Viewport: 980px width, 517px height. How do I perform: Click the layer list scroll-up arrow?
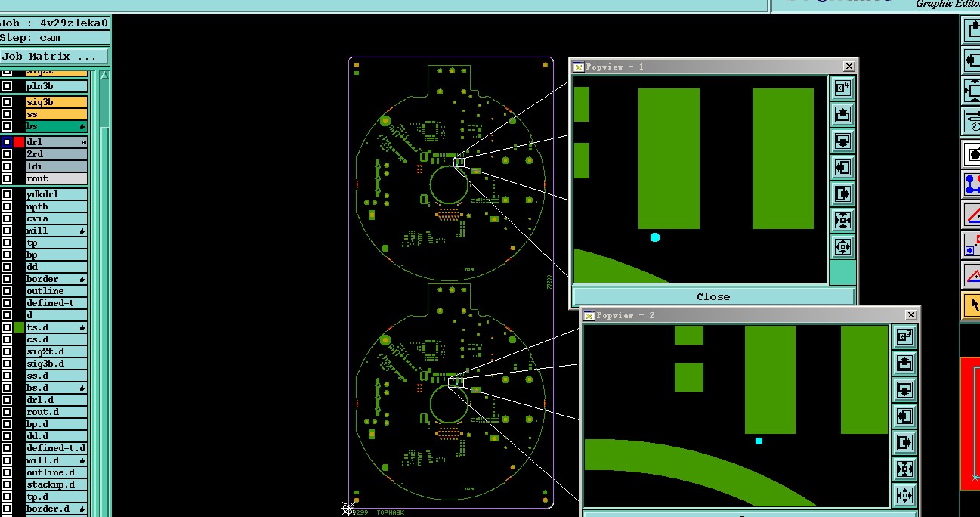click(x=104, y=75)
